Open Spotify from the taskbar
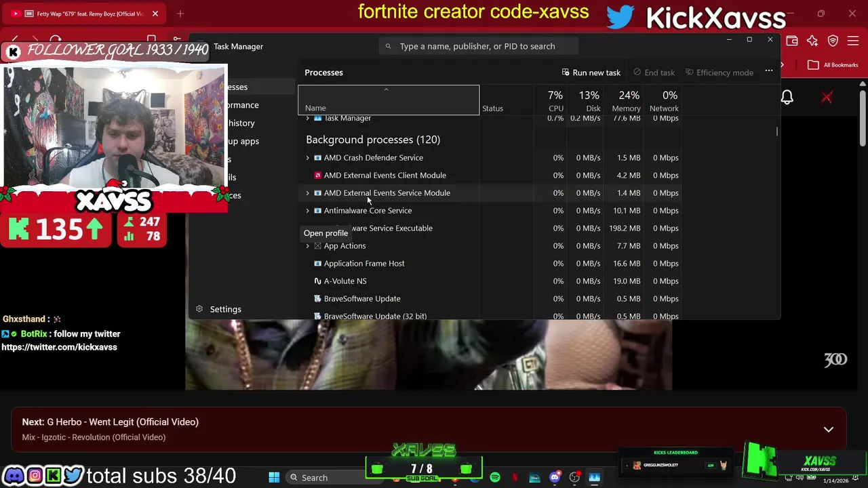The image size is (868, 488). [495, 478]
